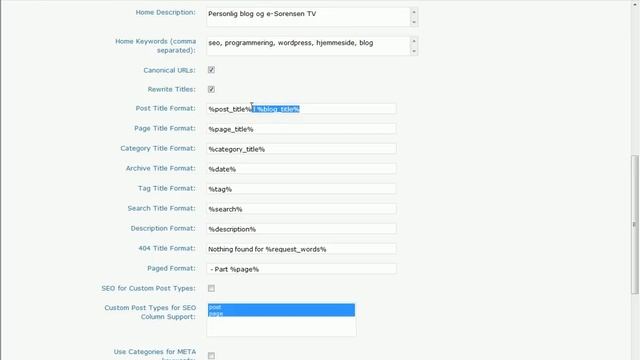Click the Home Description label
This screenshot has height=360, width=640.
166,12
